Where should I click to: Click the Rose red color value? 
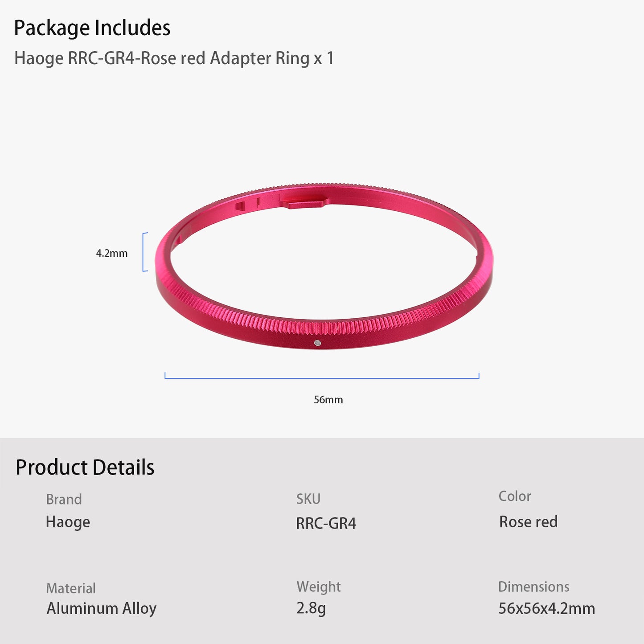coord(528,522)
